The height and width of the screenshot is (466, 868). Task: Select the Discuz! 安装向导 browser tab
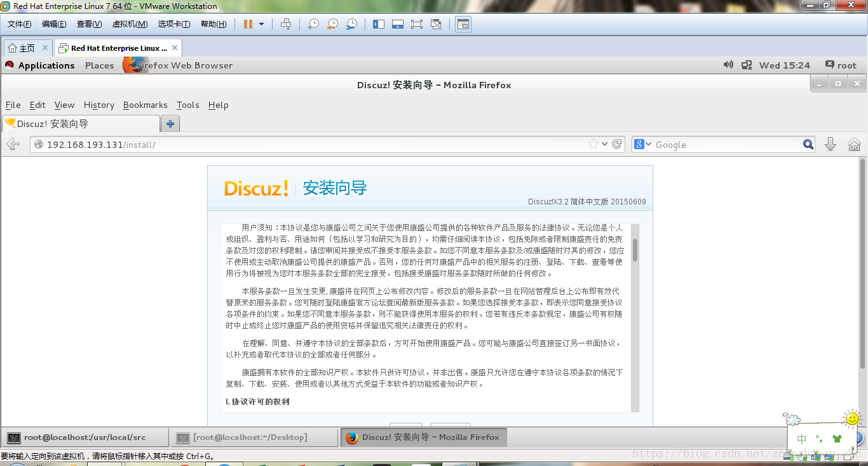click(x=80, y=124)
